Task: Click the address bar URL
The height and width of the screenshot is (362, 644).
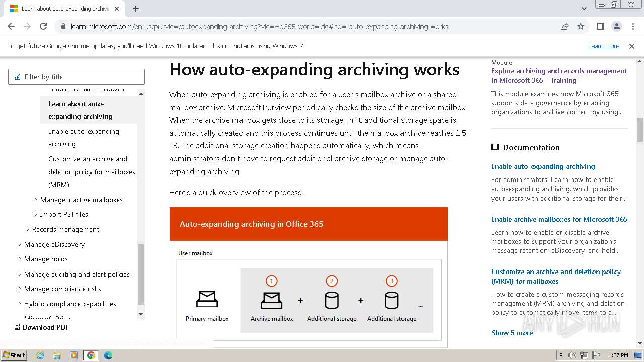Action: [x=260, y=27]
